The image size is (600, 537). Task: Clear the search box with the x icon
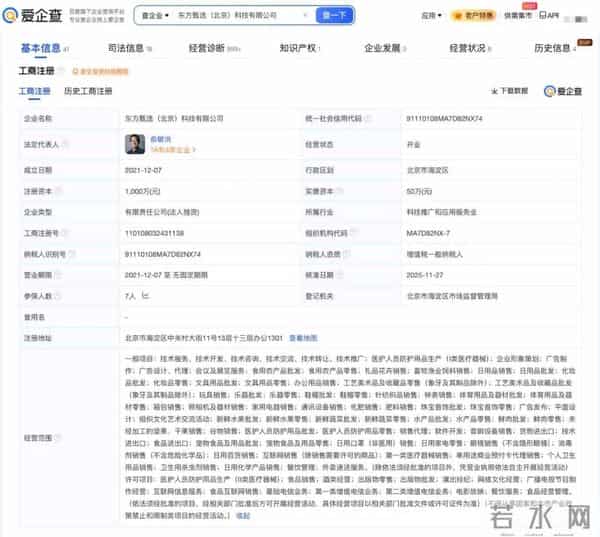click(305, 15)
